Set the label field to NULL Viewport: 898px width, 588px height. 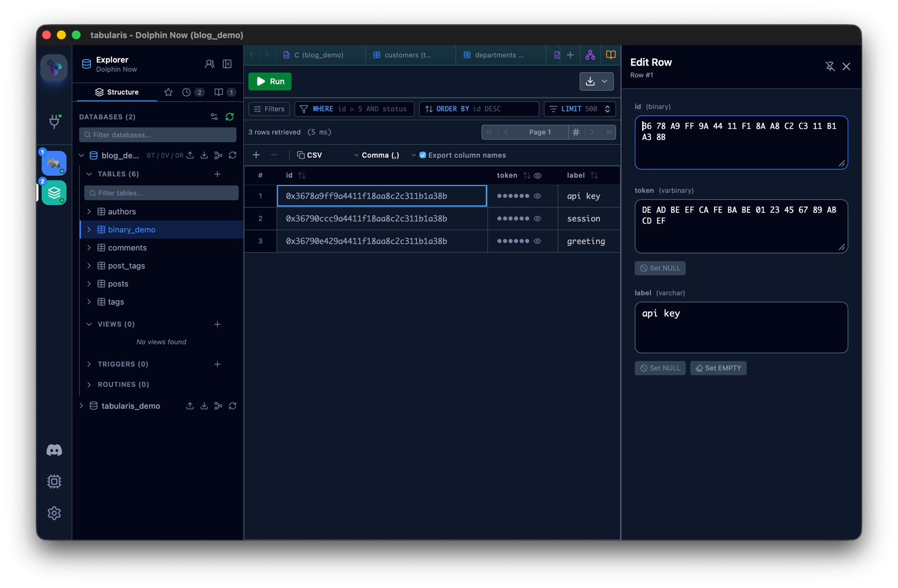660,368
